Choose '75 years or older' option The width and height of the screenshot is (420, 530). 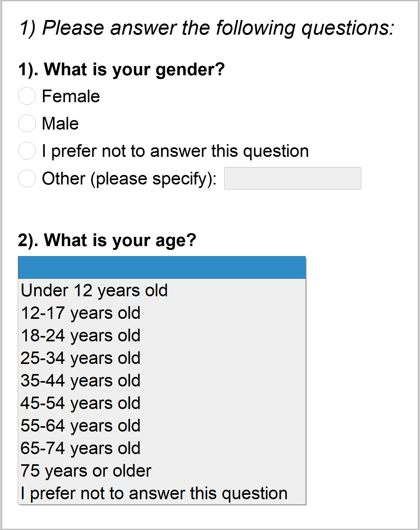[162, 471]
